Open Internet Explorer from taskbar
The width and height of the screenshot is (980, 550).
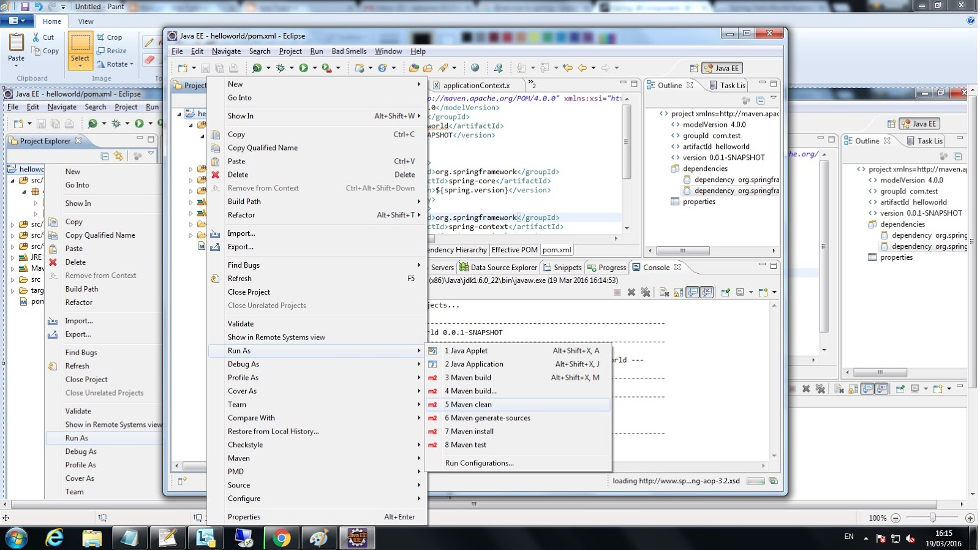coord(55,538)
